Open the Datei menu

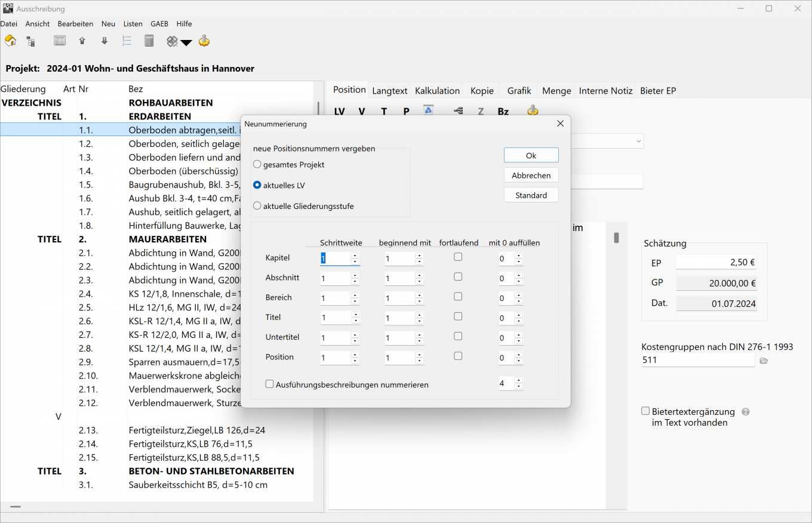coord(9,24)
